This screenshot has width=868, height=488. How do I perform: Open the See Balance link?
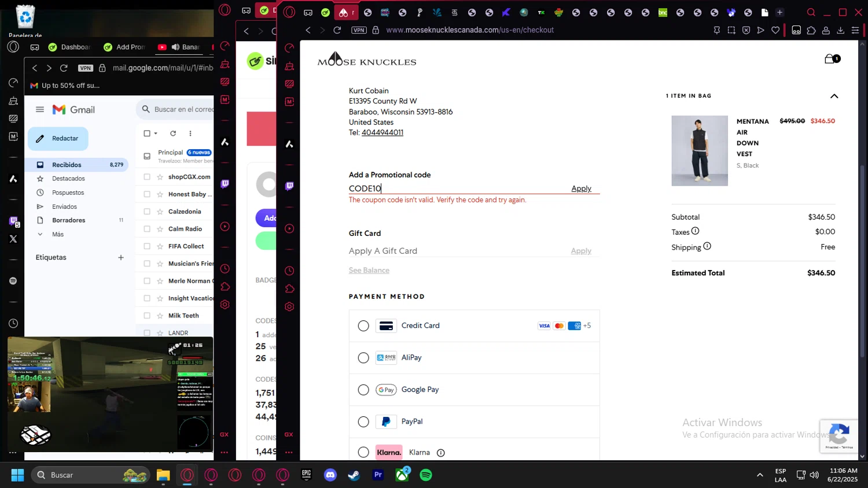click(x=369, y=270)
